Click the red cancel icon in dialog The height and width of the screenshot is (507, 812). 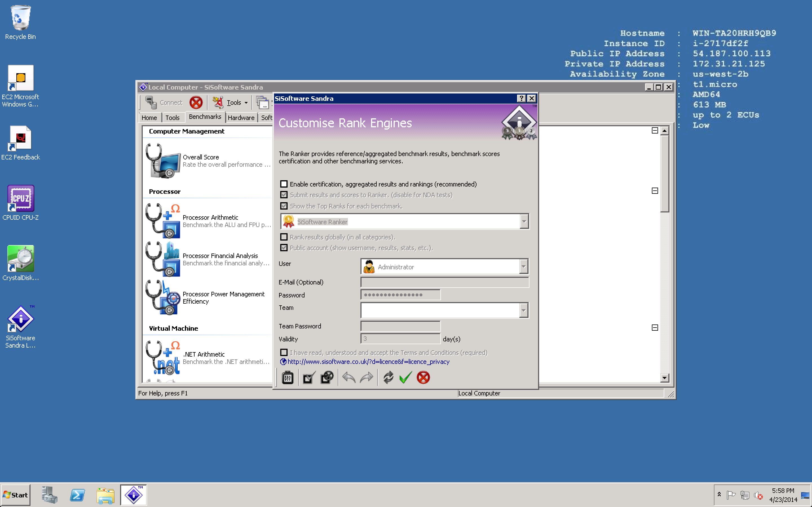pyautogui.click(x=423, y=377)
